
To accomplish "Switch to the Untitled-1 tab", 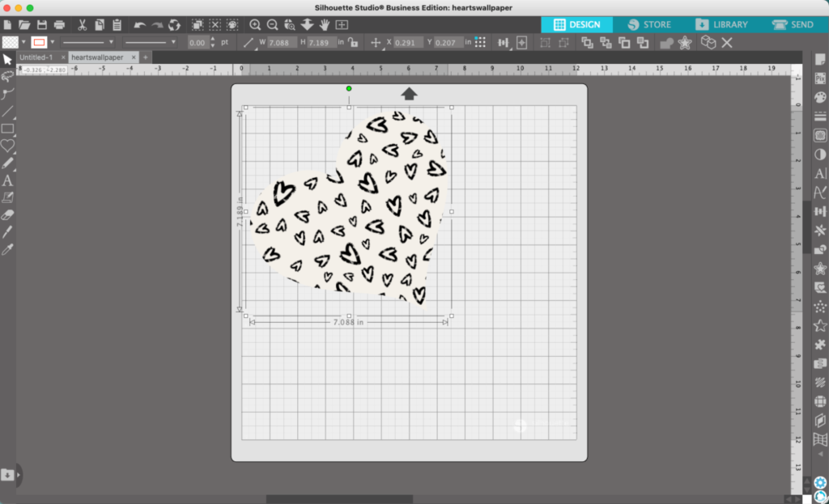I will 36,57.
